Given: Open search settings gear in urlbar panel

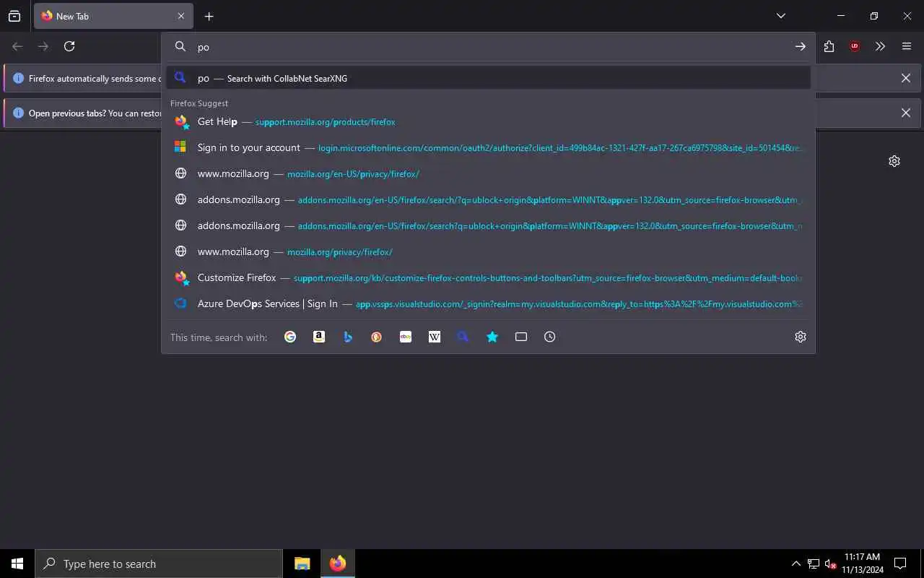Looking at the screenshot, I should click(801, 337).
